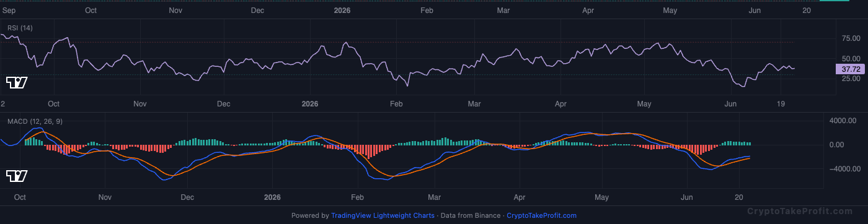Click 'May' on the top time axis
This screenshot has width=868, height=224.
[x=670, y=11]
